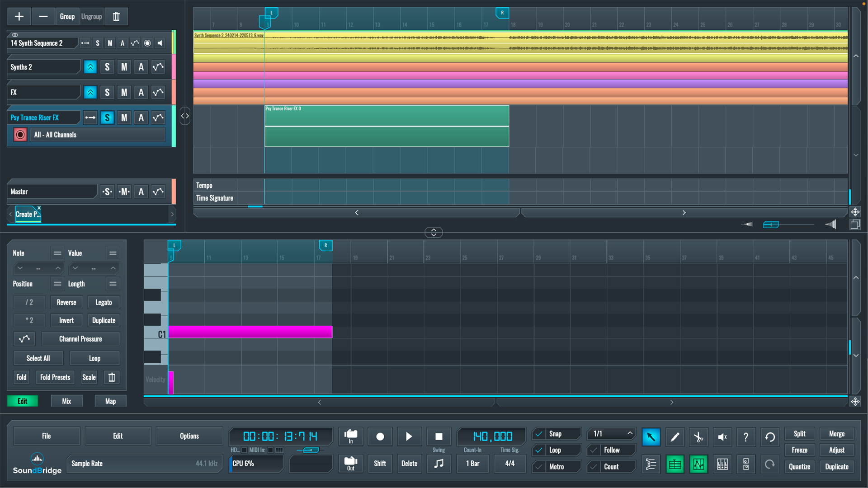Viewport: 868px width, 488px height.
Task: Open All - All Channels input dropdown
Action: [x=98, y=135]
